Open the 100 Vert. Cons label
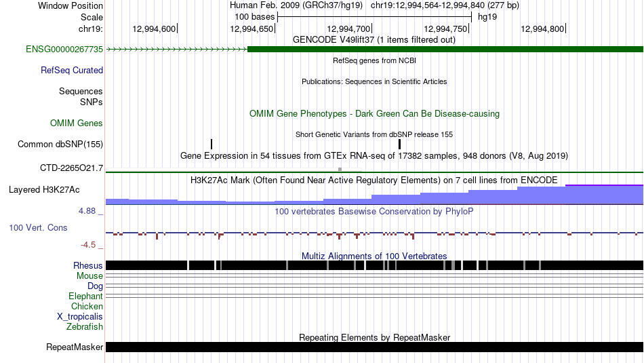The width and height of the screenshot is (644, 363). point(38,228)
